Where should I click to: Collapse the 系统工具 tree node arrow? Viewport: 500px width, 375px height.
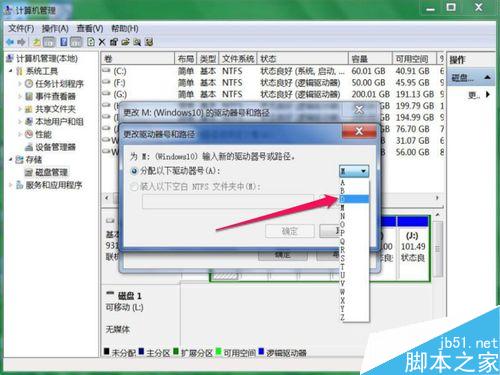pos(11,71)
